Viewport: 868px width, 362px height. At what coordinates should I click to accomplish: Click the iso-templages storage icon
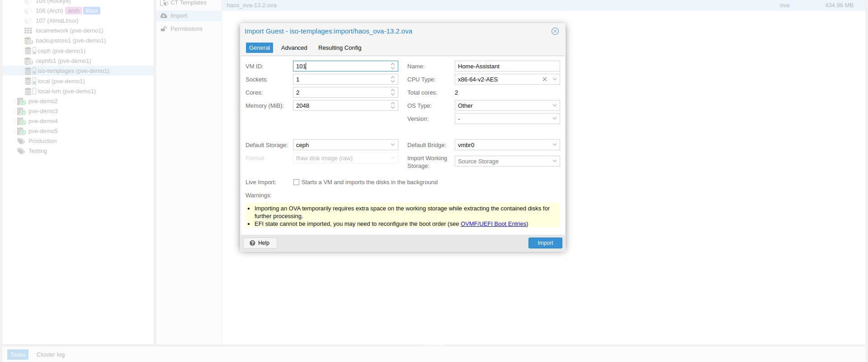point(30,71)
